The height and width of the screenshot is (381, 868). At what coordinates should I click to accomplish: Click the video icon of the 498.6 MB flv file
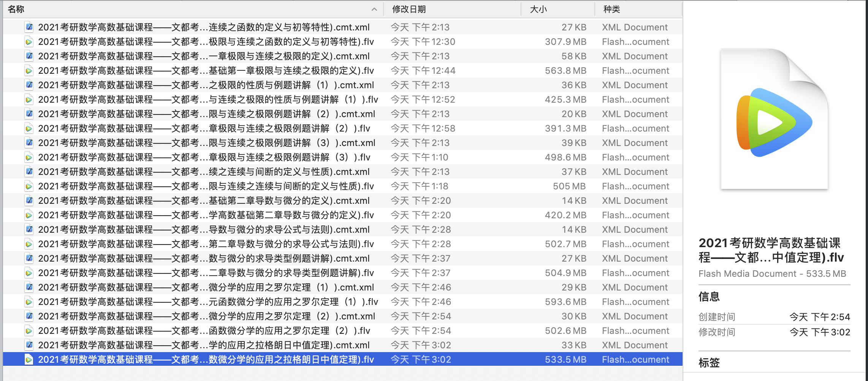coord(29,157)
